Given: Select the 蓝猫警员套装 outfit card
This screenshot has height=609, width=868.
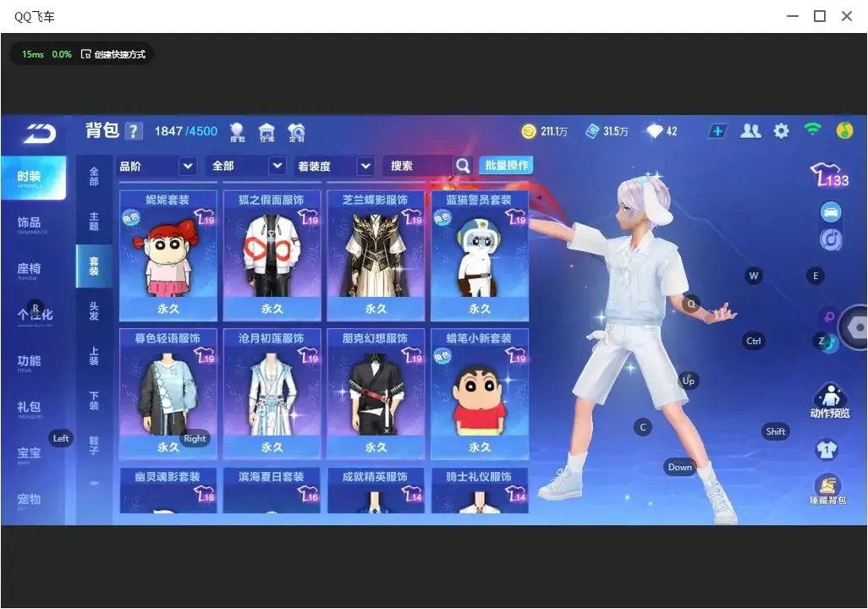Looking at the screenshot, I should click(480, 255).
